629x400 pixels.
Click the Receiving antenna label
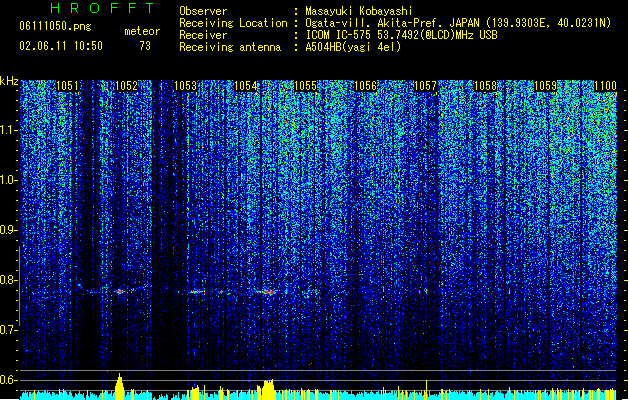230,47
